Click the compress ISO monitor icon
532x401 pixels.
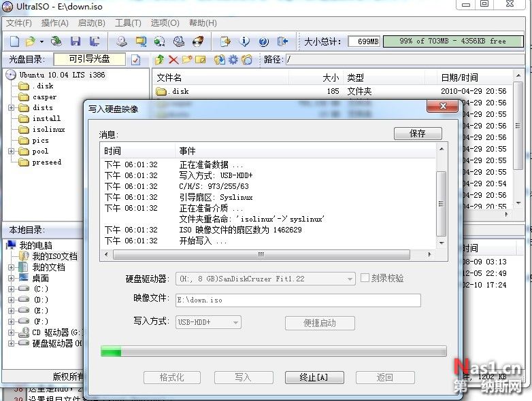click(141, 41)
